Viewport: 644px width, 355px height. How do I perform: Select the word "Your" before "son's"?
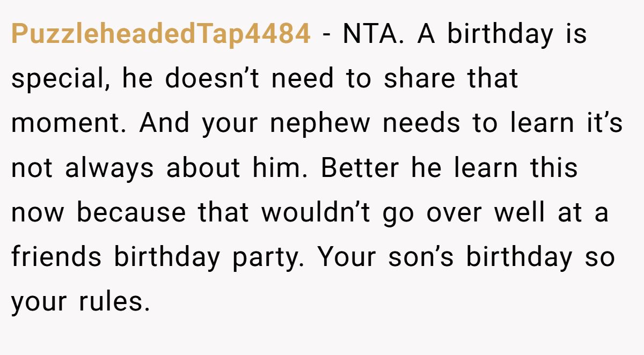pyautogui.click(x=346, y=257)
